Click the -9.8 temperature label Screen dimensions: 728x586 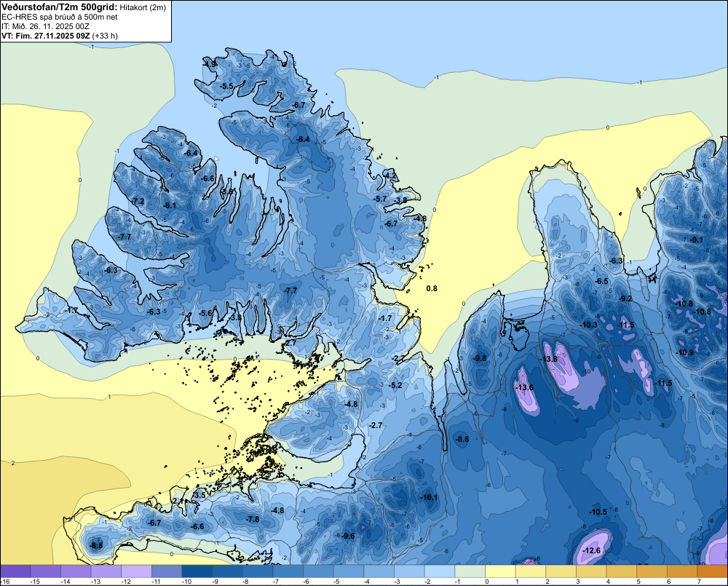(480, 358)
